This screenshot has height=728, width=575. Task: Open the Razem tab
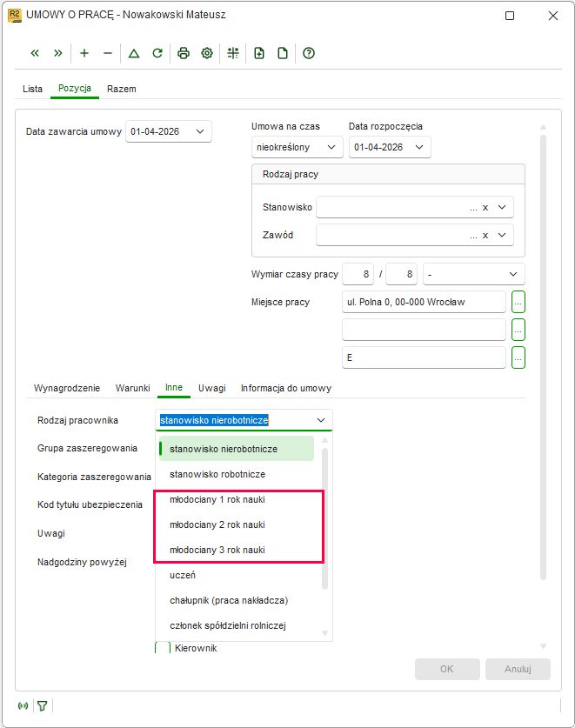click(122, 89)
